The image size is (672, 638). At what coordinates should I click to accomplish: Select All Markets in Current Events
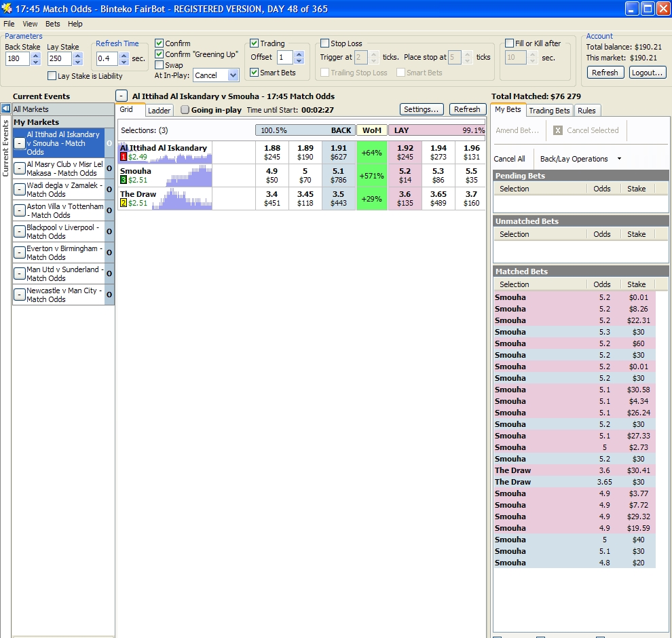point(62,109)
